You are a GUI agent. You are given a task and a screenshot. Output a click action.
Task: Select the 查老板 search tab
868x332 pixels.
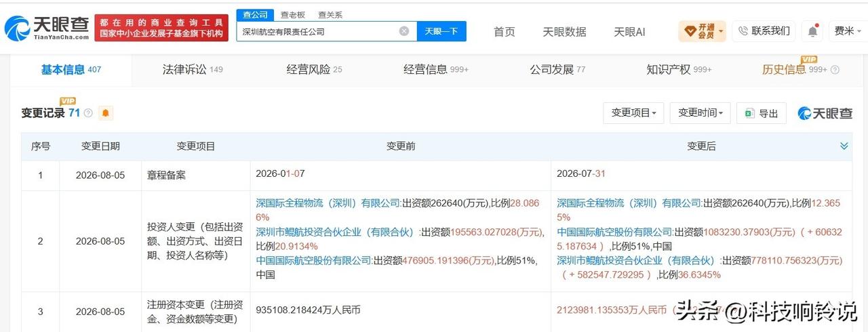click(x=293, y=15)
